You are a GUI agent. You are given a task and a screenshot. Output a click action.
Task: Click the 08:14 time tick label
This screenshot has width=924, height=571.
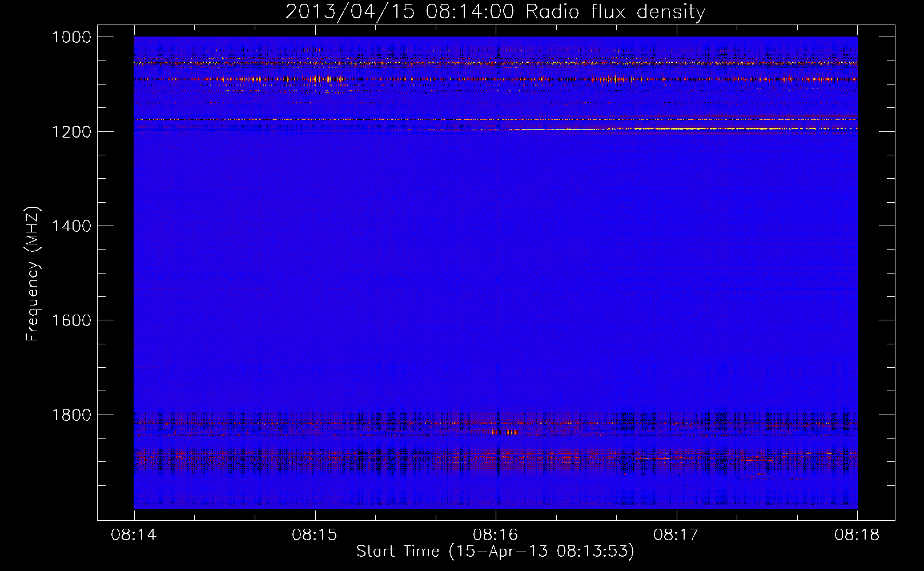[134, 535]
